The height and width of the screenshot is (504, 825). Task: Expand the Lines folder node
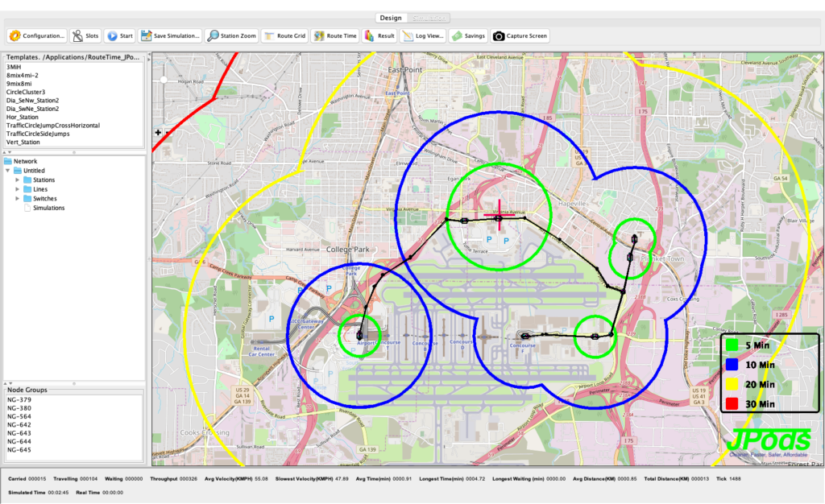[x=18, y=189]
